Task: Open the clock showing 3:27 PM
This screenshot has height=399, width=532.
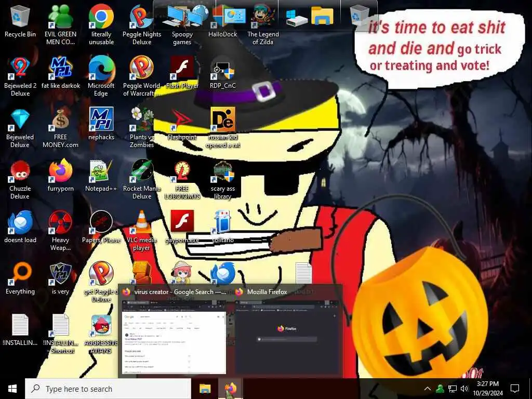Action: coord(488,389)
